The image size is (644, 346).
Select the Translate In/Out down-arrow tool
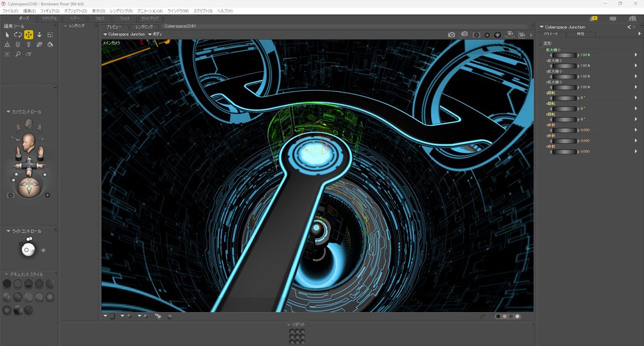click(x=40, y=35)
